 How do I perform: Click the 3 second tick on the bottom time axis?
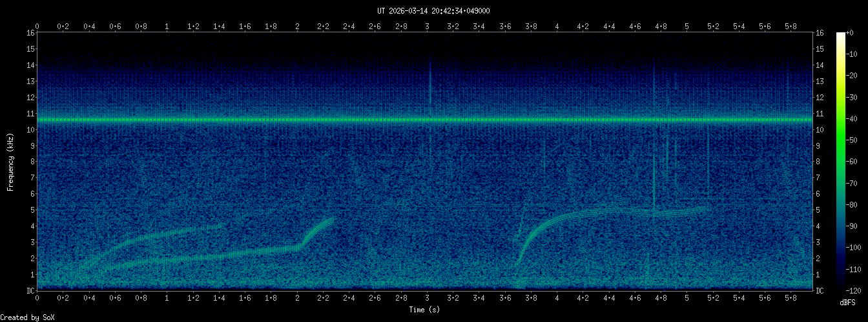click(427, 299)
